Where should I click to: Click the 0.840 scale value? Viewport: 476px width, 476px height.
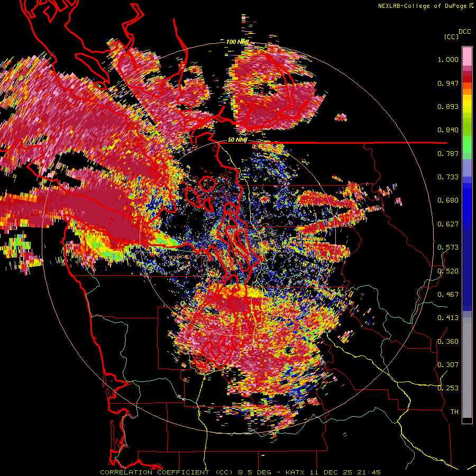coord(448,130)
